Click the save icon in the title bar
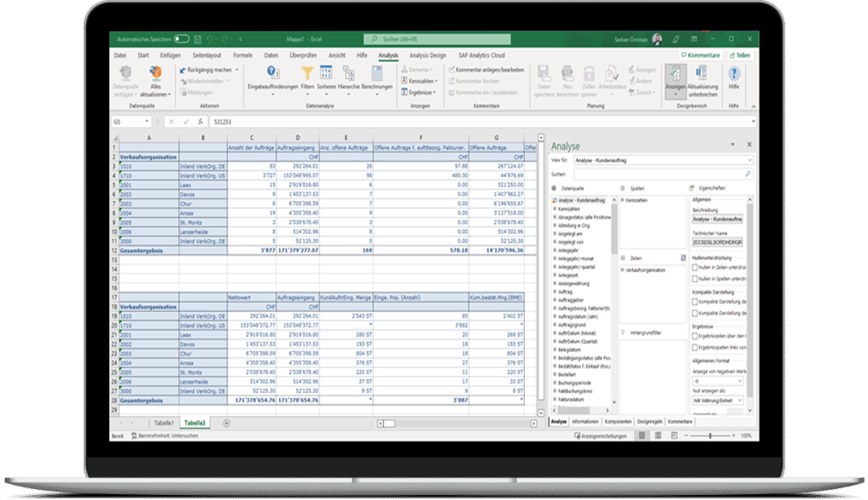The image size is (868, 500). pyautogui.click(x=198, y=39)
